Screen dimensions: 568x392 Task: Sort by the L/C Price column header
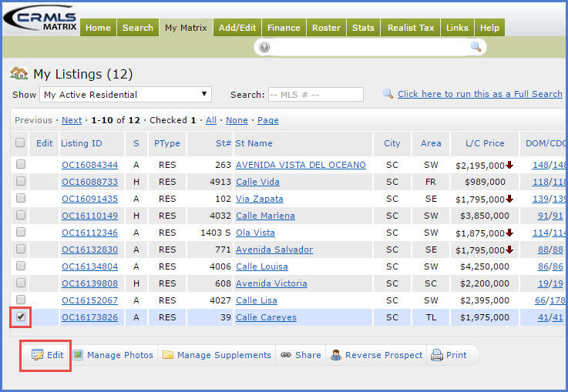pos(485,143)
